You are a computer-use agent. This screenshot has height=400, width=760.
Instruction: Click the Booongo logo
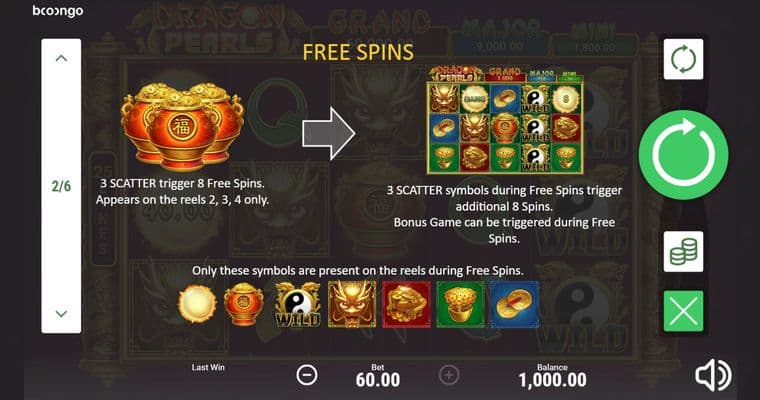[x=58, y=11]
